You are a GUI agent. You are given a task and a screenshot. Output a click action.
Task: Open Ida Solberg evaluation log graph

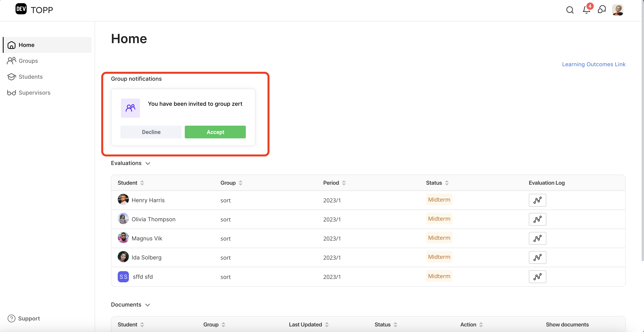click(537, 257)
